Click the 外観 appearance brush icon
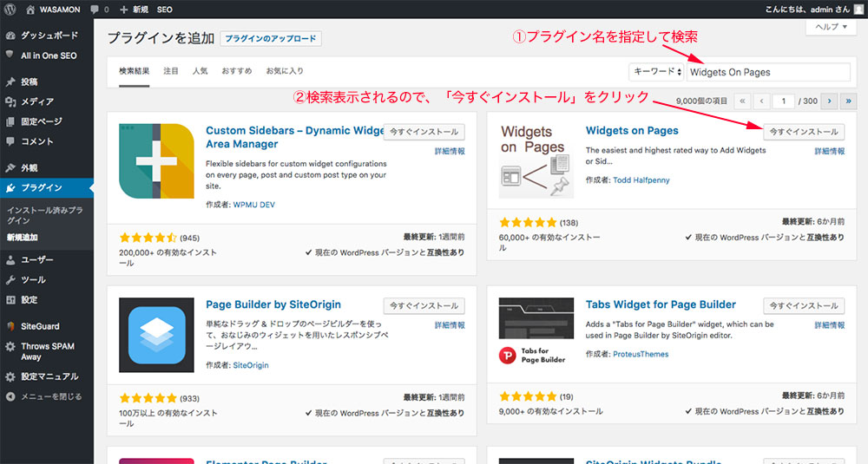Viewport: 868px width, 464px height. point(10,168)
